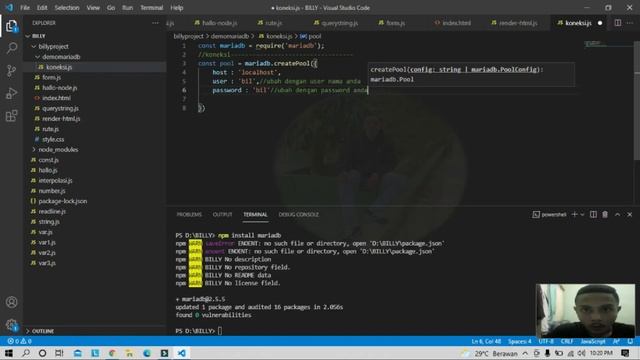Open the Selection menu
Viewport: 640px width, 360px height.
[x=67, y=8]
